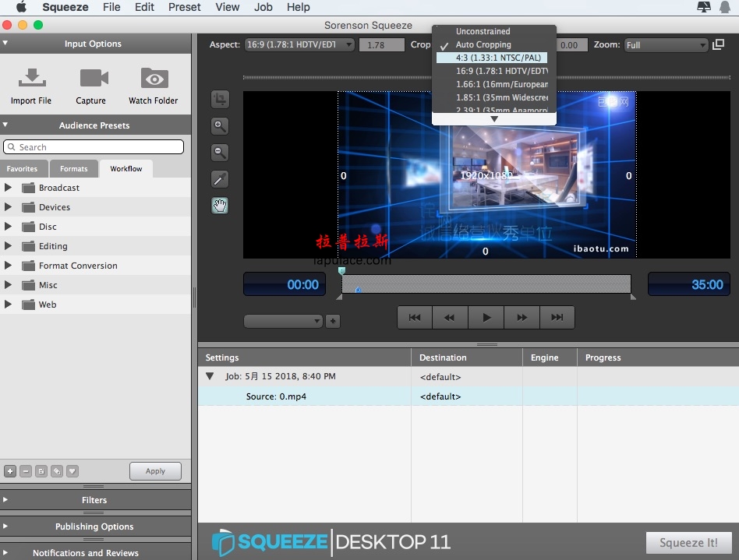The image size is (739, 560).
Task: Remove preset with the minus icon
Action: [26, 471]
